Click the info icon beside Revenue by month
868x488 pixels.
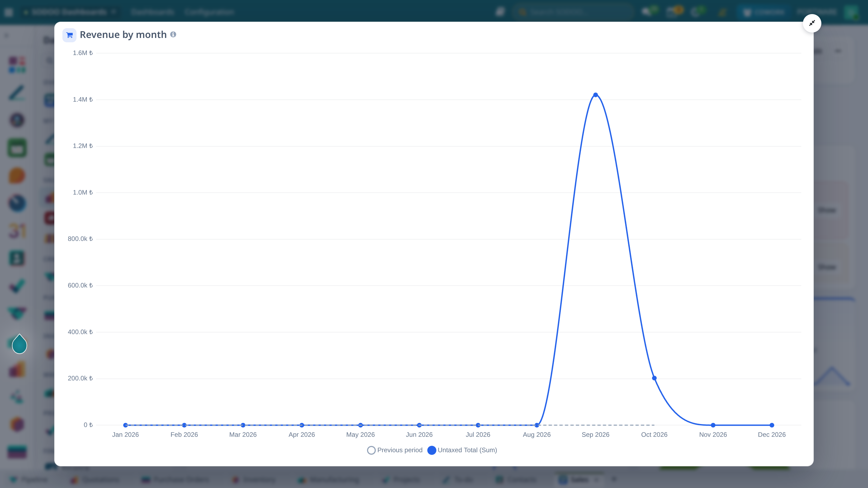point(173,34)
